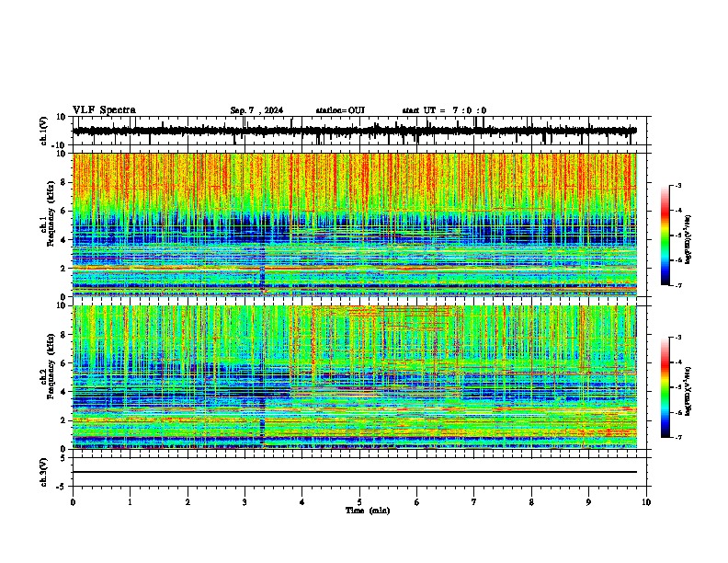Click time axis tick label '0'
728x563 pixels.
(73, 502)
